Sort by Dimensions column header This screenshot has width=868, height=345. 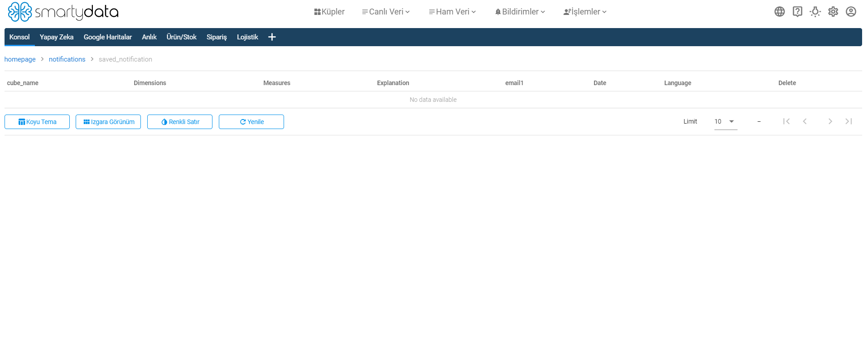click(150, 83)
